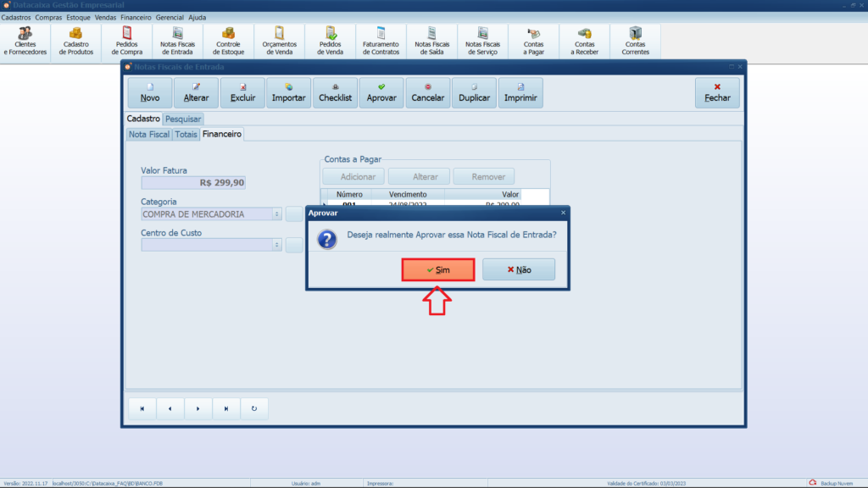Click the Valor Fatura field
The width and height of the screenshot is (868, 488).
click(193, 182)
